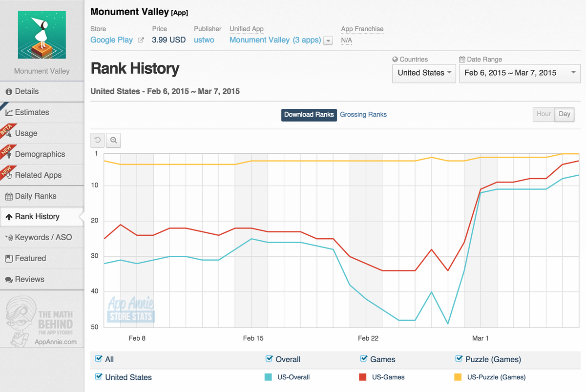The width and height of the screenshot is (586, 392).
Task: Toggle the Puzzle (Games) checkbox
Action: pos(459,359)
